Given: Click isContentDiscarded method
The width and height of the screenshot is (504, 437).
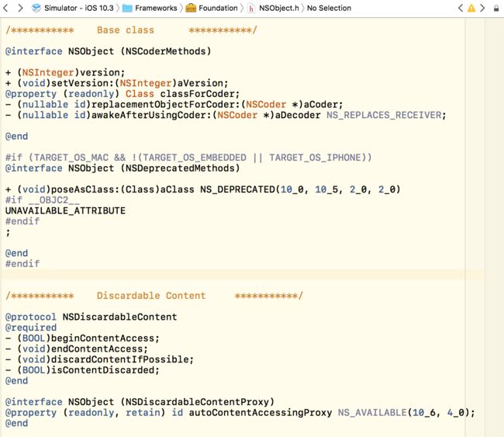Looking at the screenshot, I should tap(102, 369).
